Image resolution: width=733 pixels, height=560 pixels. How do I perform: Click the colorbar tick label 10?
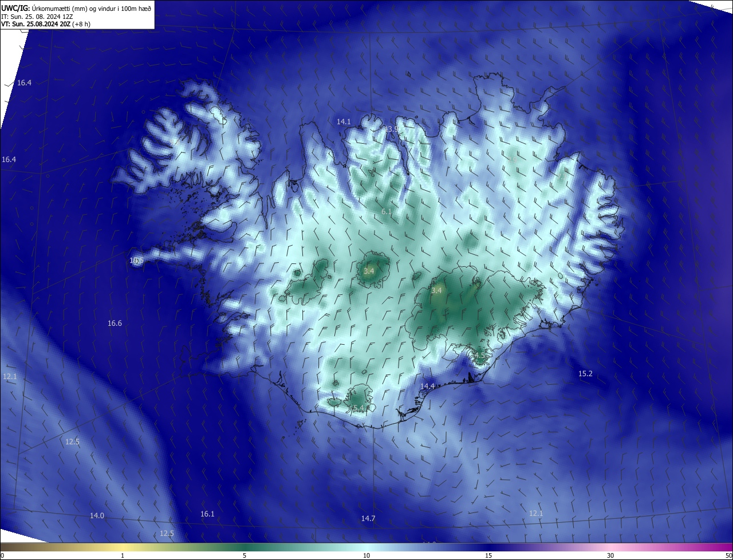(x=366, y=556)
